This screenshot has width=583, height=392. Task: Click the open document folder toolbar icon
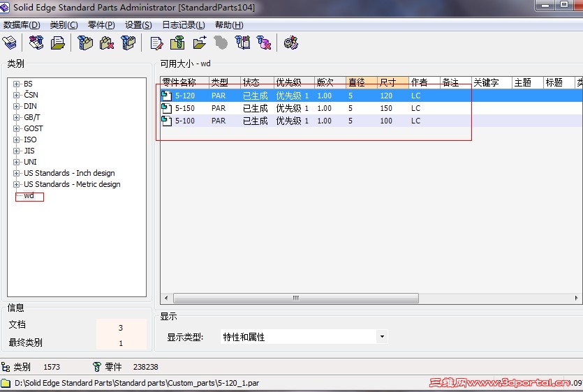[58, 43]
